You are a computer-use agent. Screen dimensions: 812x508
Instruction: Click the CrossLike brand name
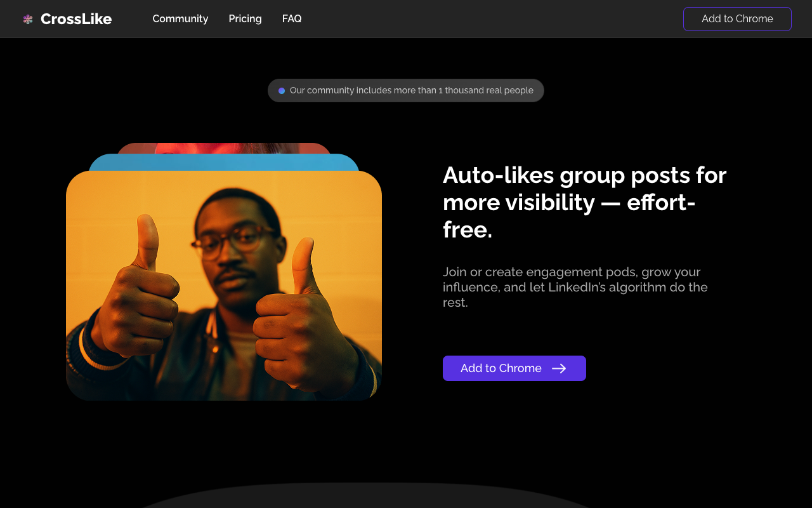(76, 19)
